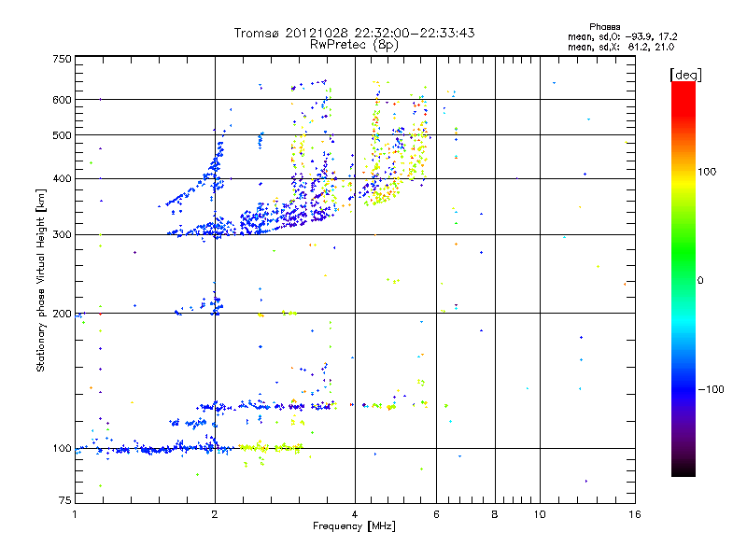Click the 400 height tick label
The height and width of the screenshot is (560, 747).
click(63, 178)
